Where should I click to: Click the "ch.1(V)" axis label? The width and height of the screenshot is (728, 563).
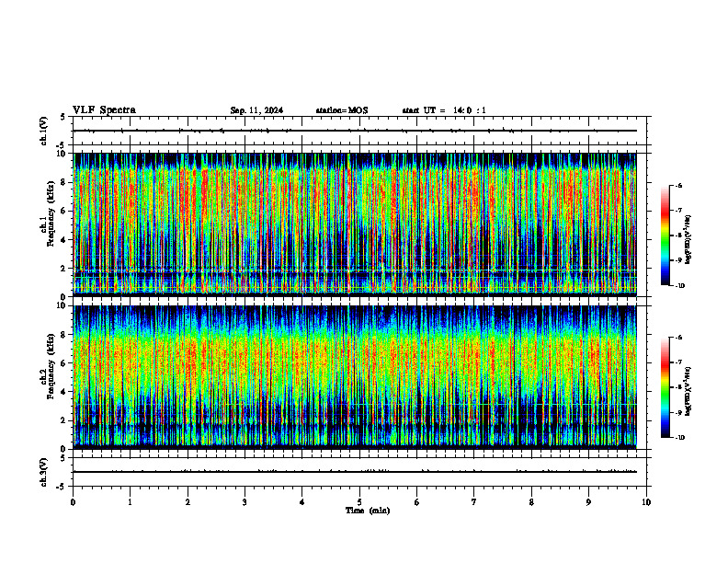(44, 131)
